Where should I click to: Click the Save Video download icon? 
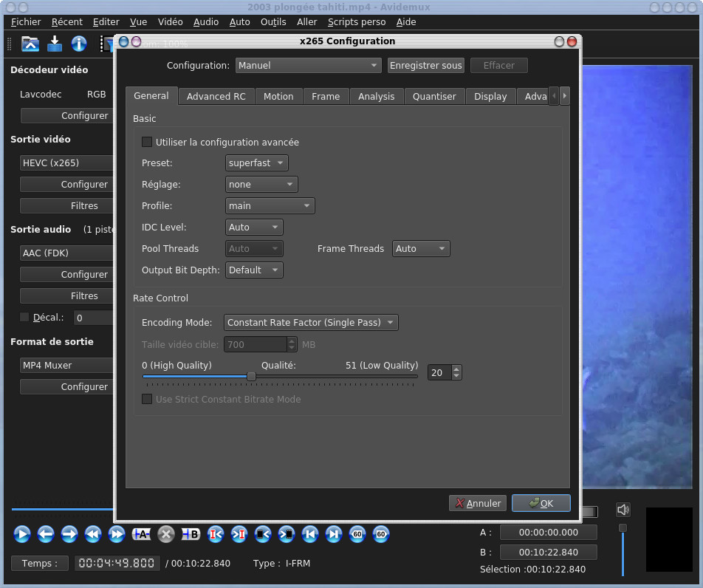coord(55,44)
